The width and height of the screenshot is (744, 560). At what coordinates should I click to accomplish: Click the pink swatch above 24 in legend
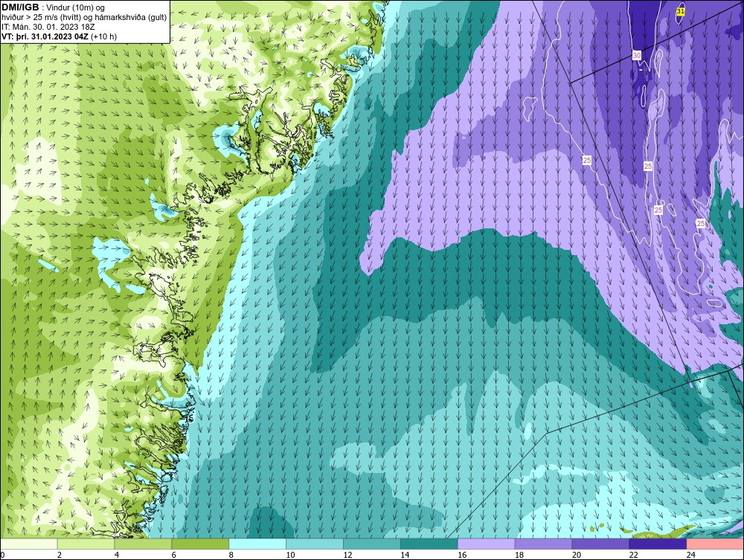(715, 544)
